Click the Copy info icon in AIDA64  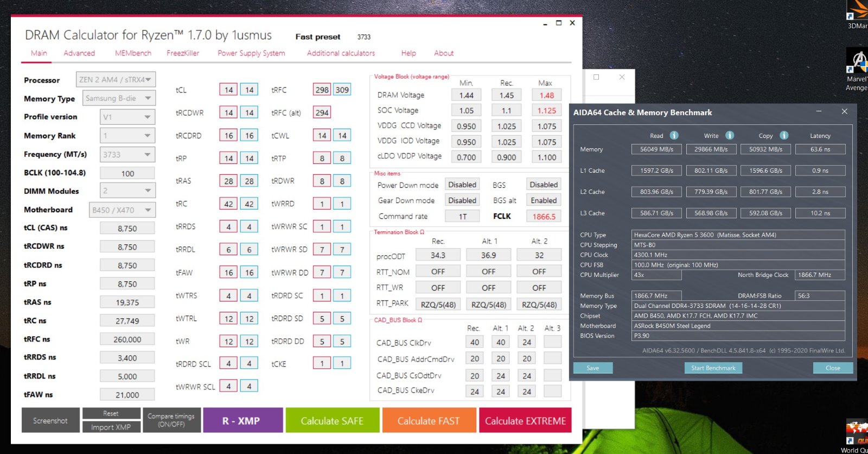(784, 135)
